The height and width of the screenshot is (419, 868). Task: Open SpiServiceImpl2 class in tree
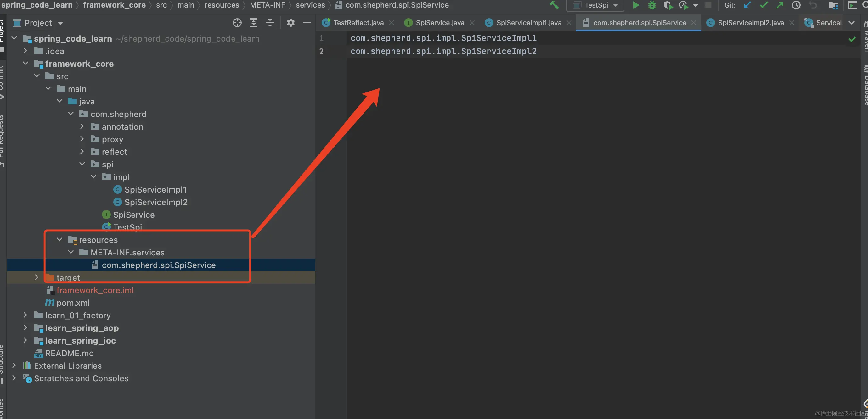tap(156, 202)
